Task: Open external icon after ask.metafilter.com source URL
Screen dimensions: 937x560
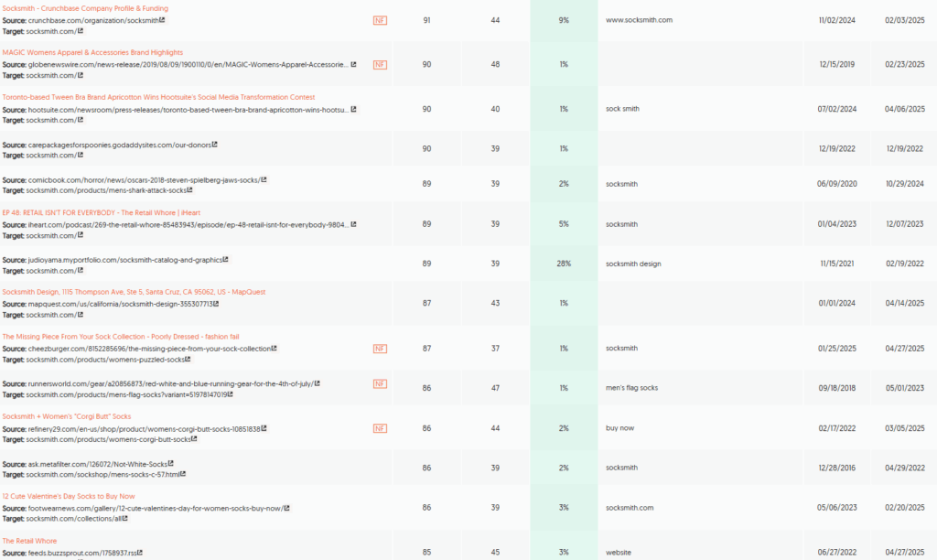Action: [170, 464]
